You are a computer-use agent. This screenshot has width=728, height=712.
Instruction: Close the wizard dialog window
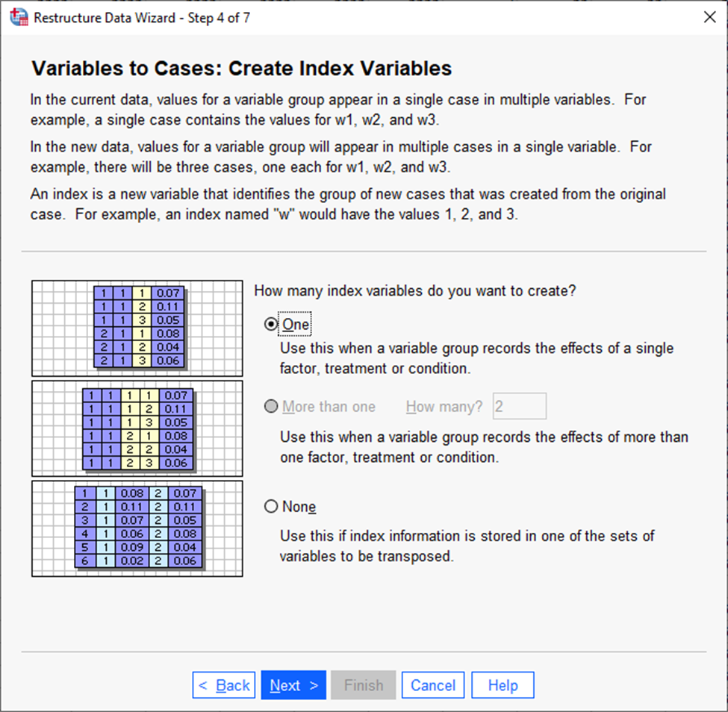(x=709, y=18)
